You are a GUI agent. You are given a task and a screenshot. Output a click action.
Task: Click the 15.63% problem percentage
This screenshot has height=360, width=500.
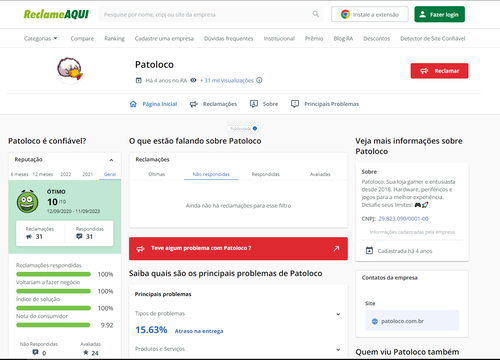click(151, 330)
